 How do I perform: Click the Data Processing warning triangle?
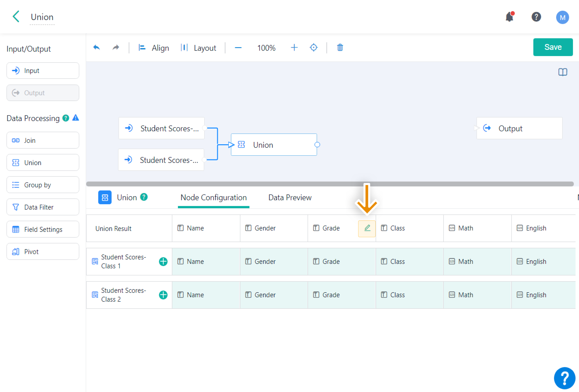(75, 118)
